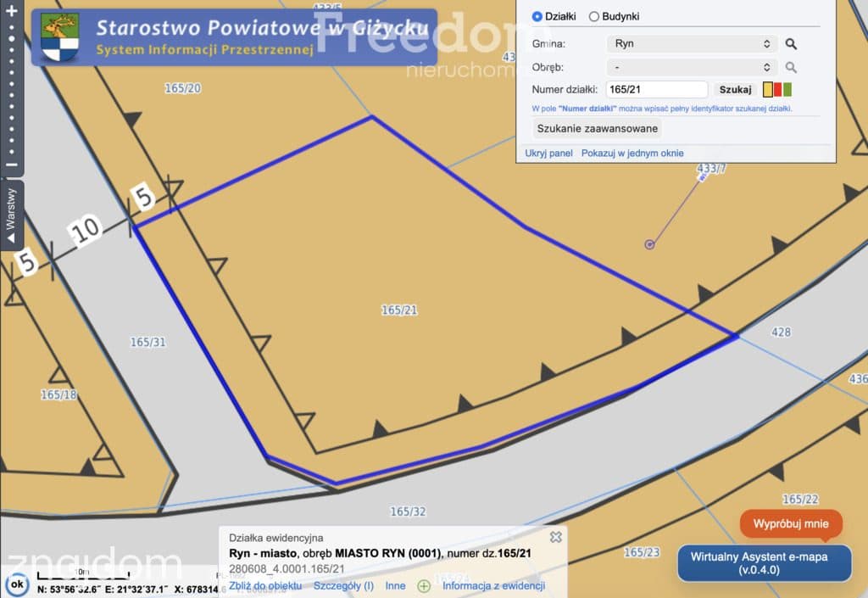Select the Budynki radio button
868x598 pixels.
(594, 17)
